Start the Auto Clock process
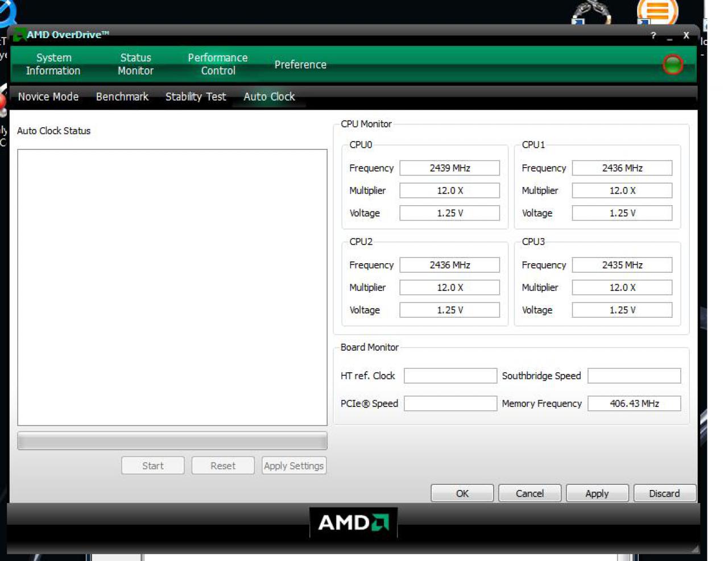Screen dimensions: 728x561 pos(153,466)
